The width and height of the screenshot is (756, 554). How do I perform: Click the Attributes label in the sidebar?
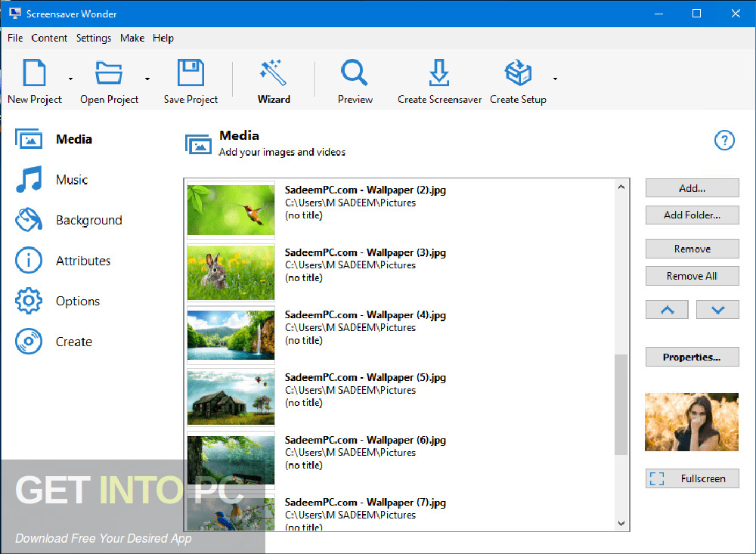83,261
